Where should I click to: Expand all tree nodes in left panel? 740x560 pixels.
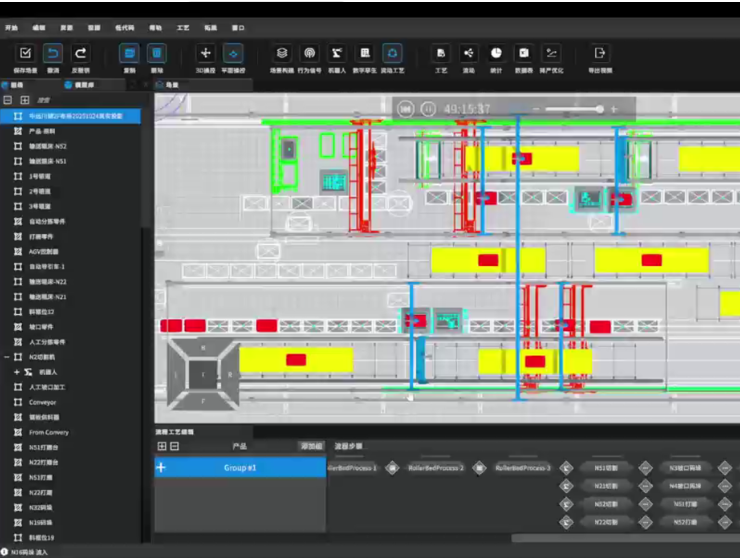25,100
